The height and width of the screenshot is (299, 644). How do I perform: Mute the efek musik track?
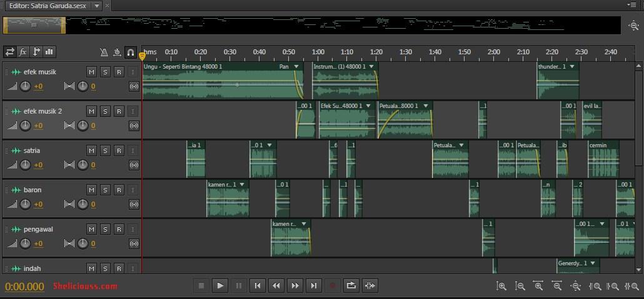91,72
